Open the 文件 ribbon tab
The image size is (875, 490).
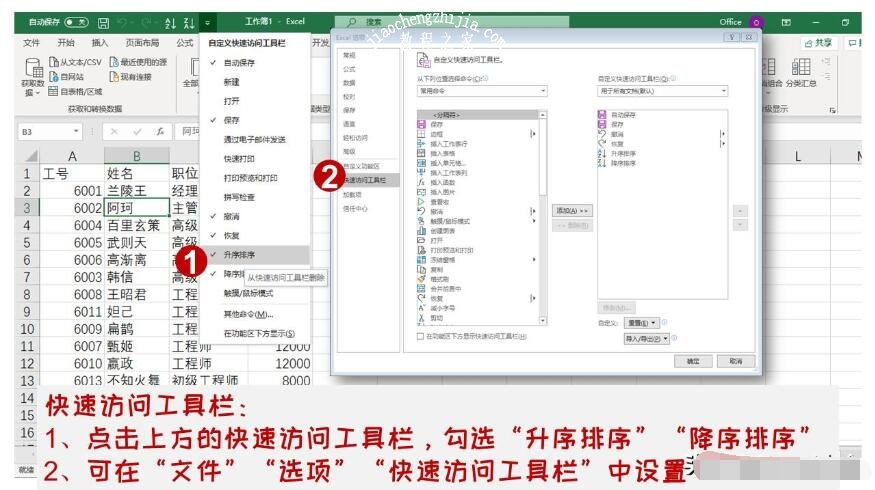pyautogui.click(x=31, y=42)
